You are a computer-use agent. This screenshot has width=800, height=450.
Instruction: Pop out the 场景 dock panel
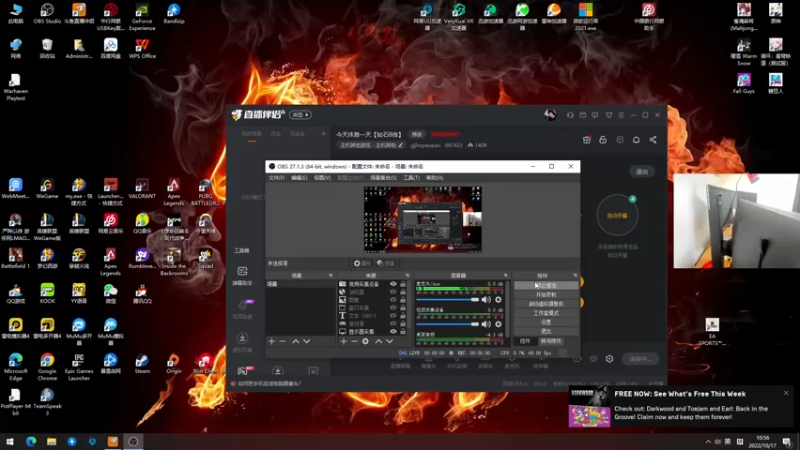pos(331,276)
